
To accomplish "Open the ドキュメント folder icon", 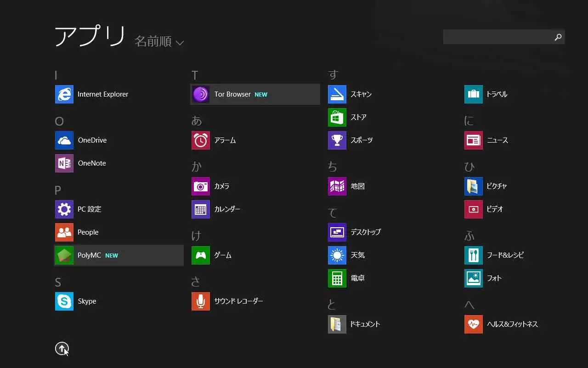I will coord(337,324).
